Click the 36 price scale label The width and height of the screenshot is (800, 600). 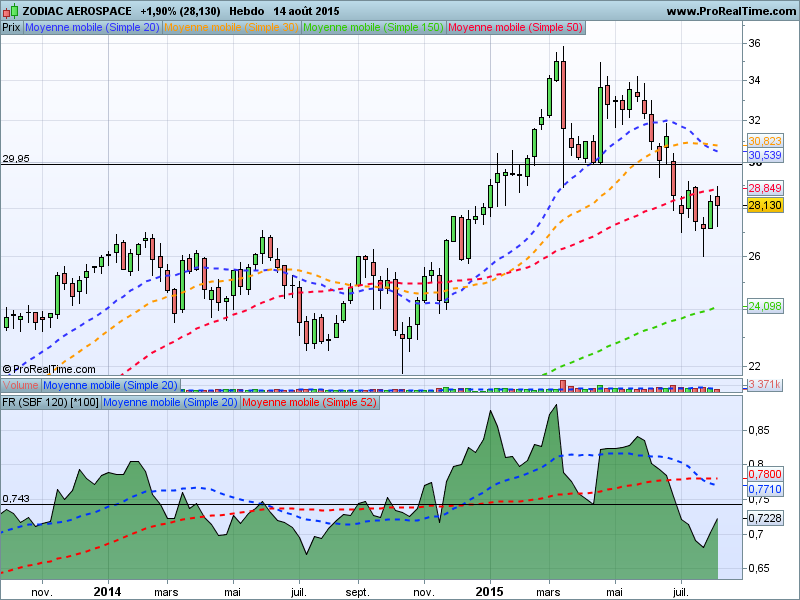pyautogui.click(x=754, y=43)
